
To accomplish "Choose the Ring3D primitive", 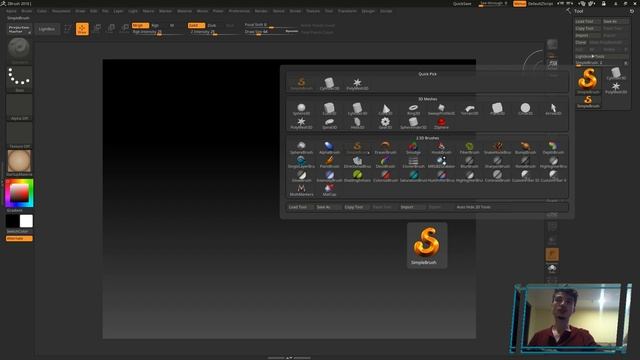I will pyautogui.click(x=413, y=109).
